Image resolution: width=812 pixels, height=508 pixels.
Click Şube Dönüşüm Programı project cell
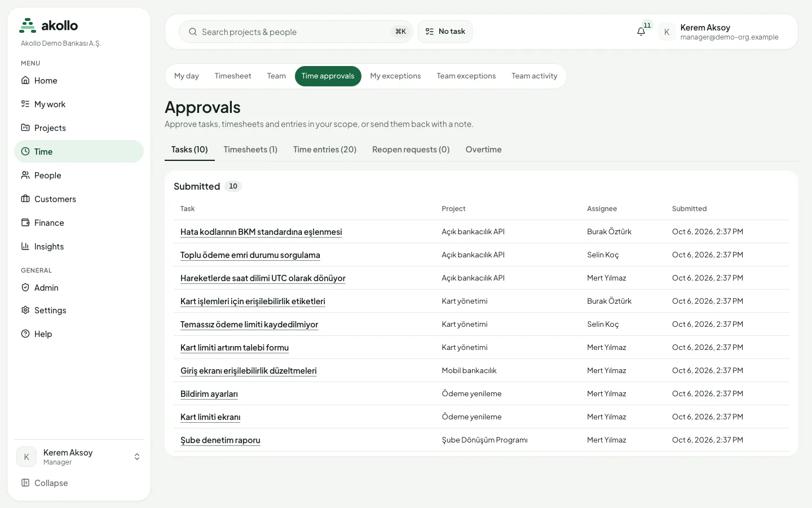(485, 440)
